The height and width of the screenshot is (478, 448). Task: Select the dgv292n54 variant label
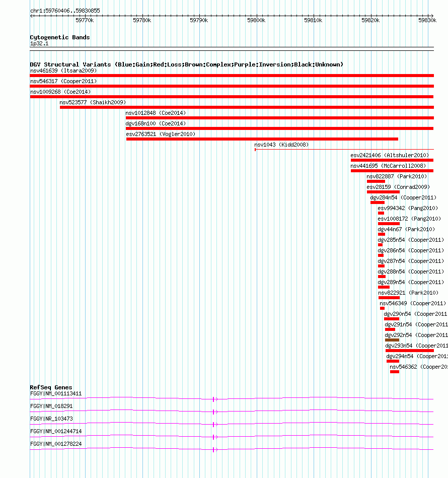coord(416,335)
